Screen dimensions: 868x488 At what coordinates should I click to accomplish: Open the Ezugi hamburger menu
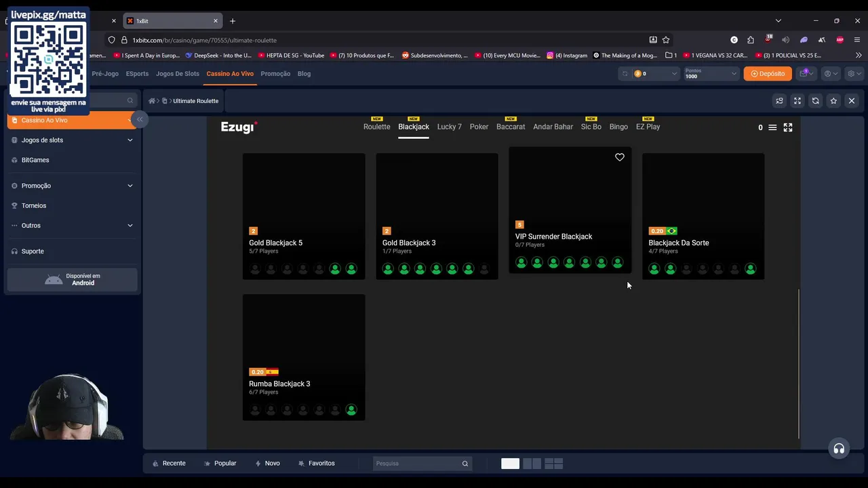click(x=772, y=127)
